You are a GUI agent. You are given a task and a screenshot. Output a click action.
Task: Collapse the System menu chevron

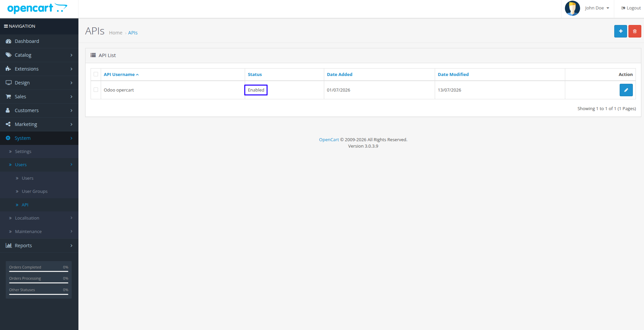pyautogui.click(x=71, y=138)
